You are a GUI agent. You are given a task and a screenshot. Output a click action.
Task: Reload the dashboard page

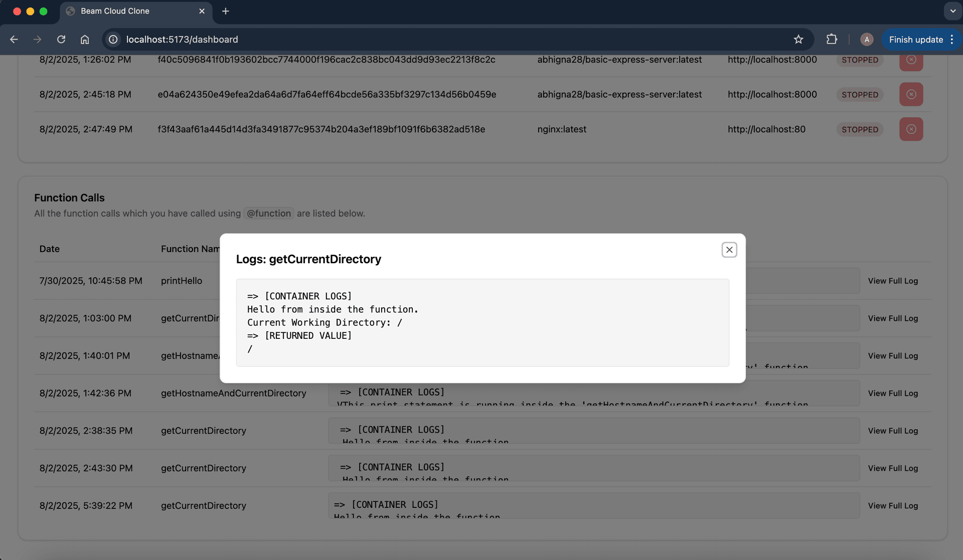coord(61,39)
